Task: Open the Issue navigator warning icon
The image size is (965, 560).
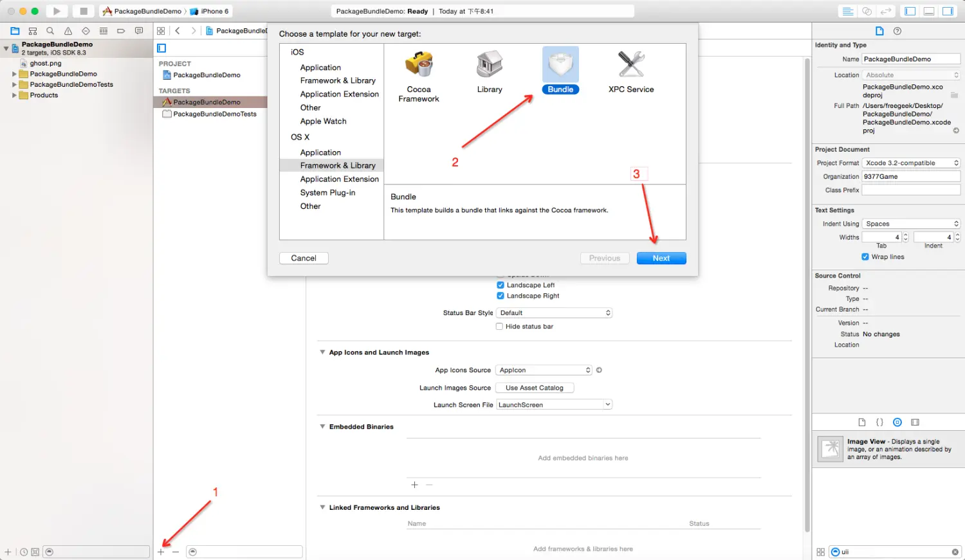Action: click(x=68, y=31)
